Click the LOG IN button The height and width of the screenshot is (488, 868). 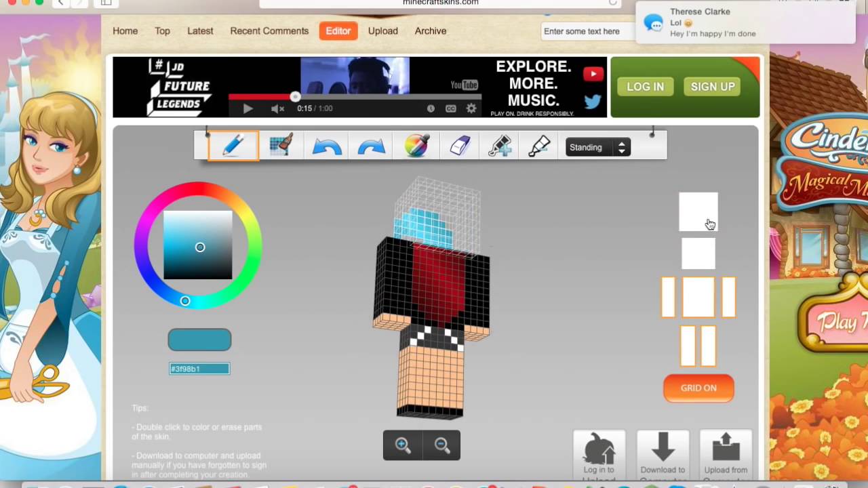coord(646,87)
